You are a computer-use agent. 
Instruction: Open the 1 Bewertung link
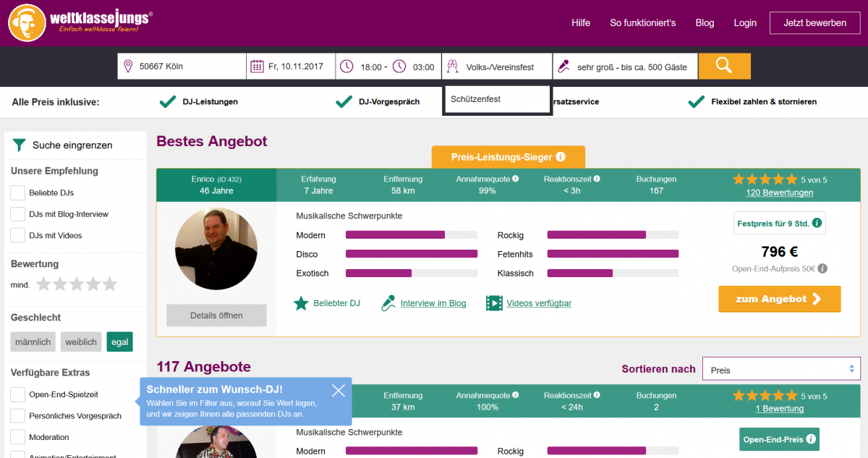(780, 409)
